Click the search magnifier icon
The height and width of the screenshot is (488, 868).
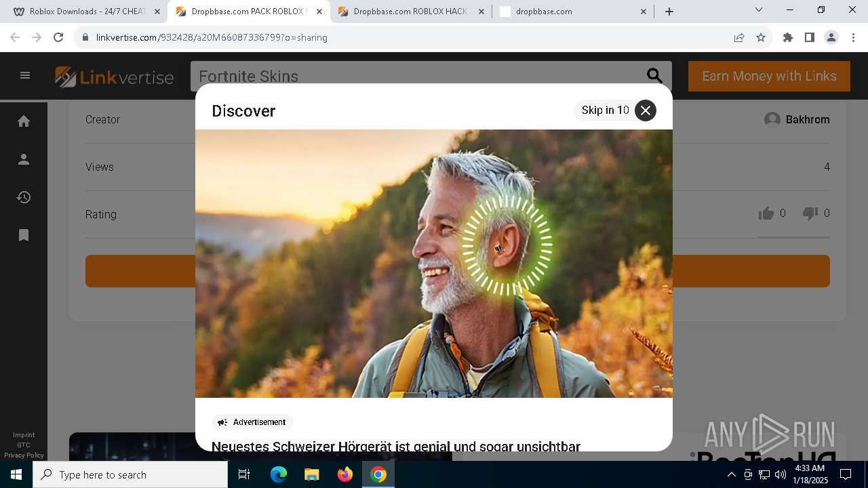(x=654, y=76)
